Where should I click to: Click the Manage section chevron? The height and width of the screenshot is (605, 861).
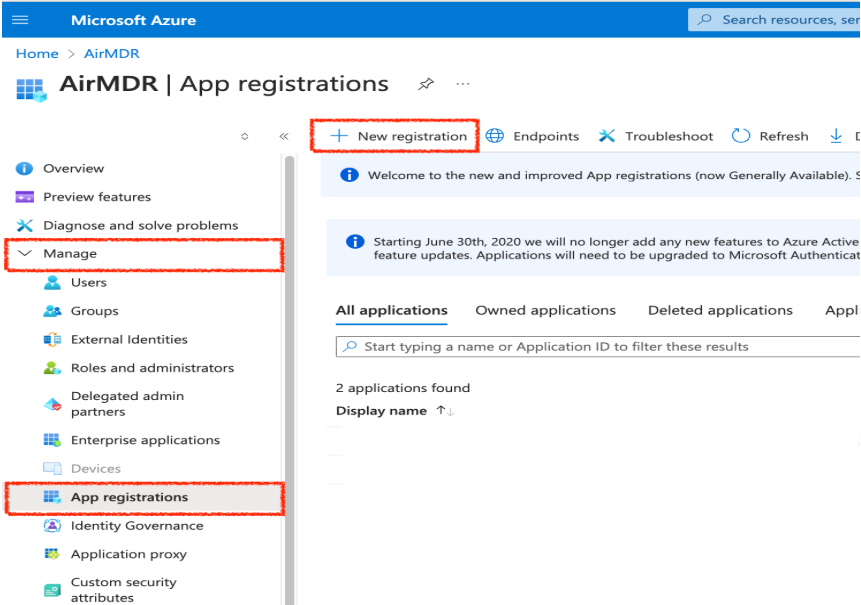[x=25, y=253]
